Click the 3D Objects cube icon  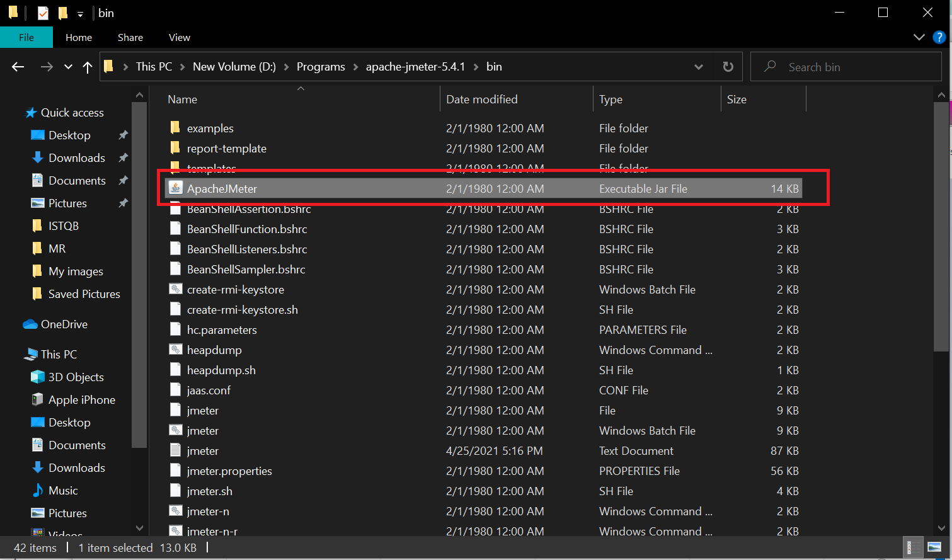[x=38, y=377]
